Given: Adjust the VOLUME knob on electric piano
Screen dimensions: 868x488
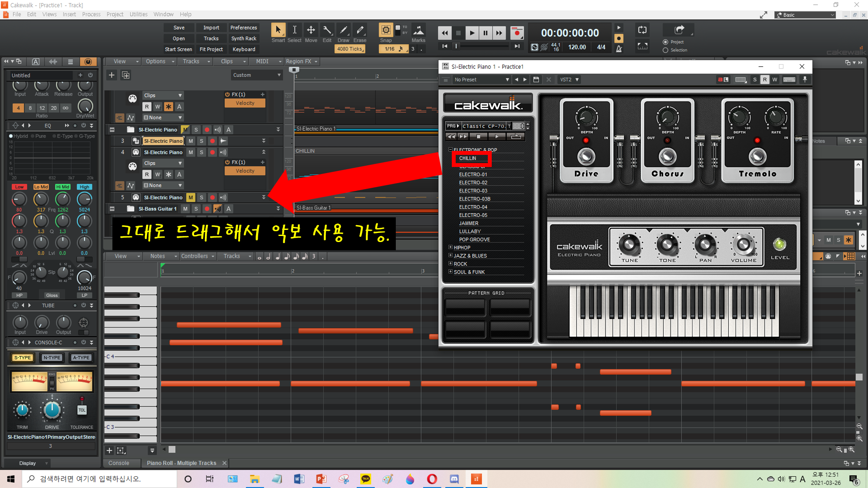Looking at the screenshot, I should pyautogui.click(x=743, y=245).
